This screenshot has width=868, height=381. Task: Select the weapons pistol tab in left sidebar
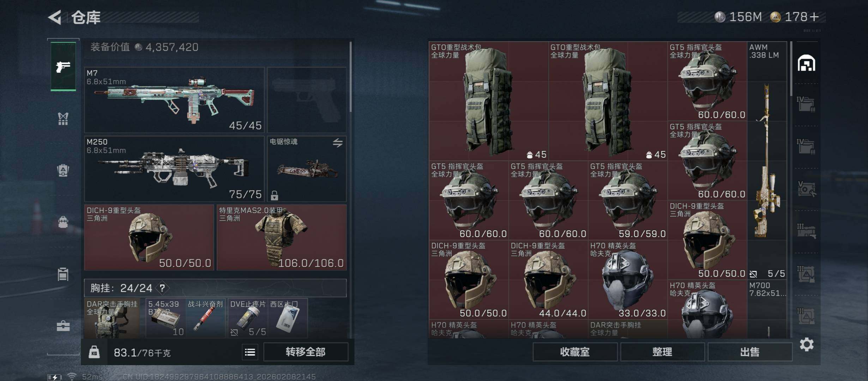point(63,66)
